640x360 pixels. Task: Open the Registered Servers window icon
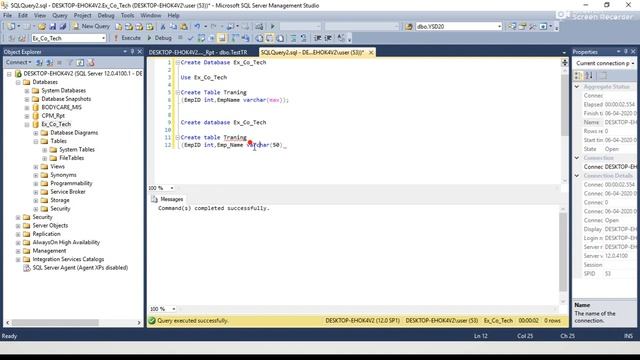pos(512,27)
